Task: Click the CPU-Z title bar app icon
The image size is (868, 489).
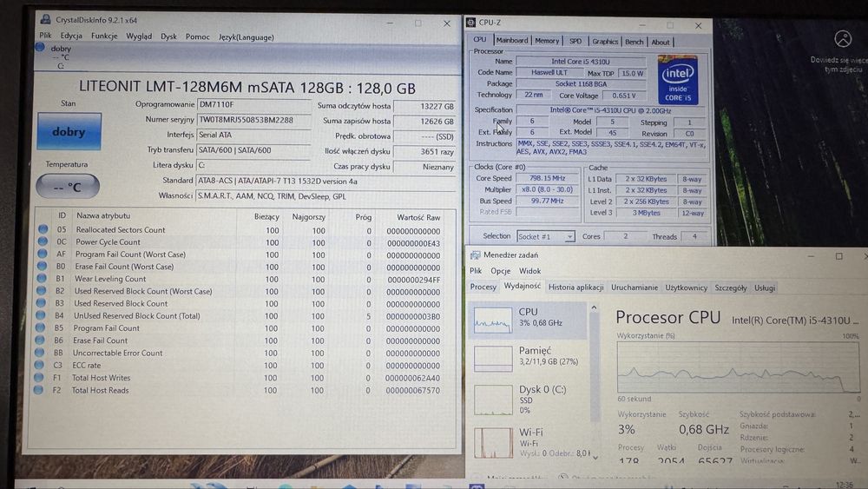Action: [471, 23]
